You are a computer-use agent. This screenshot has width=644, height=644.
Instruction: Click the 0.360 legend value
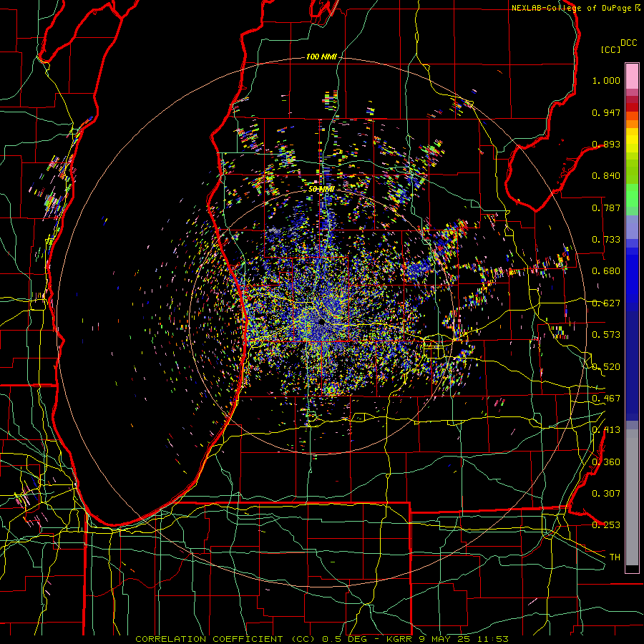click(606, 462)
